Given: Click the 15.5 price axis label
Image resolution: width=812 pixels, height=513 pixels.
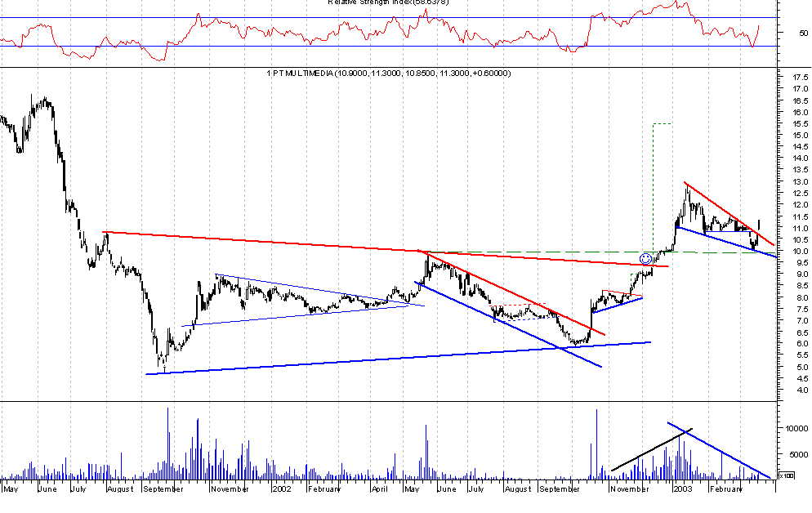Looking at the screenshot, I should [801, 123].
